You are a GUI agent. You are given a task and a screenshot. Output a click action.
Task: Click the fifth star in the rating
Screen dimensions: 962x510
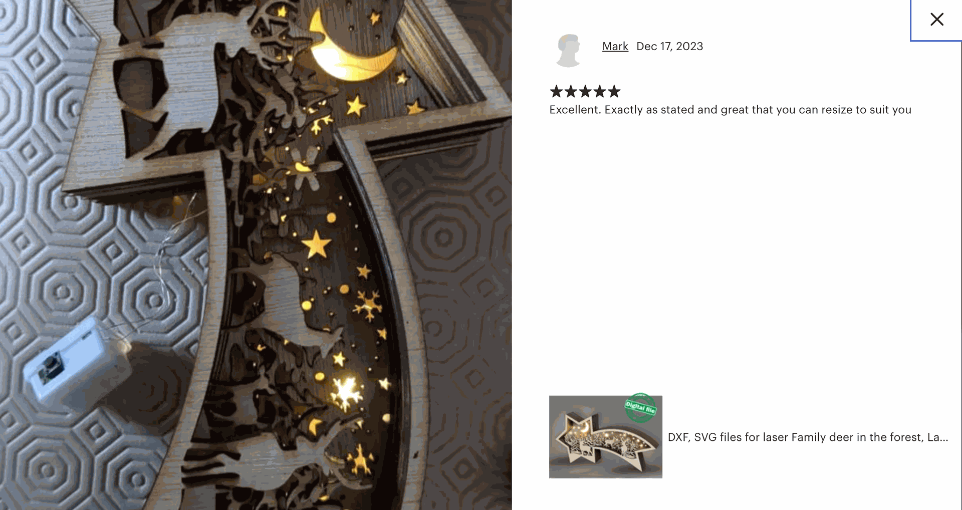tap(614, 91)
